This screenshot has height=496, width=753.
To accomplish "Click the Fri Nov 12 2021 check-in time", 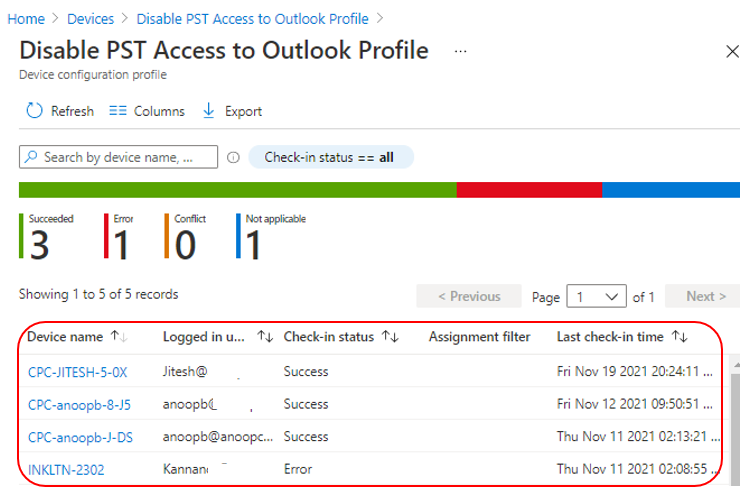I will click(x=634, y=404).
